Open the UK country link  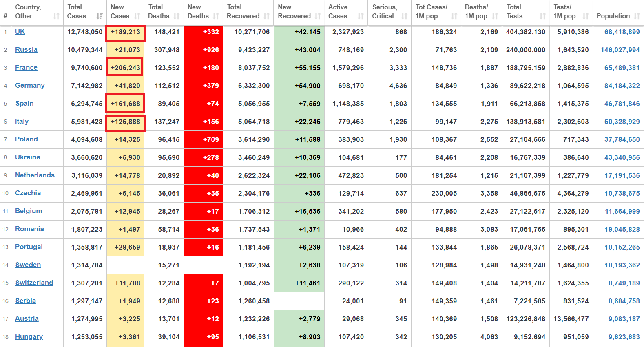coord(20,31)
